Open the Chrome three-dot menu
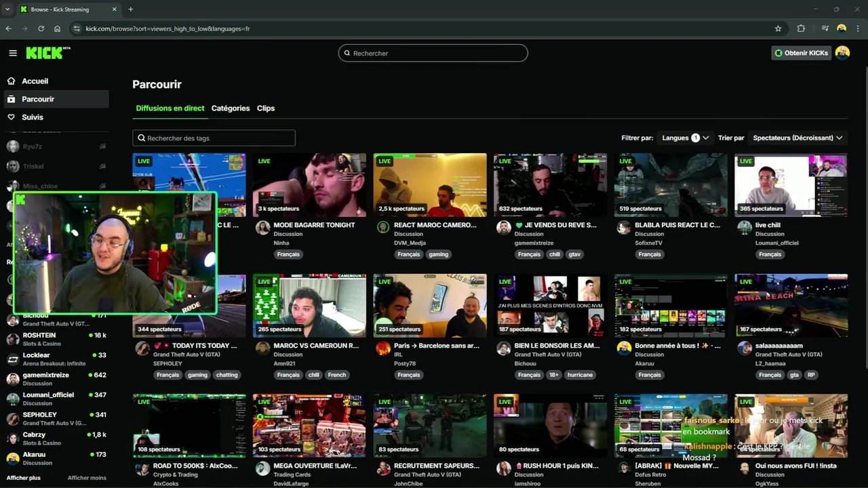 pos(858,28)
